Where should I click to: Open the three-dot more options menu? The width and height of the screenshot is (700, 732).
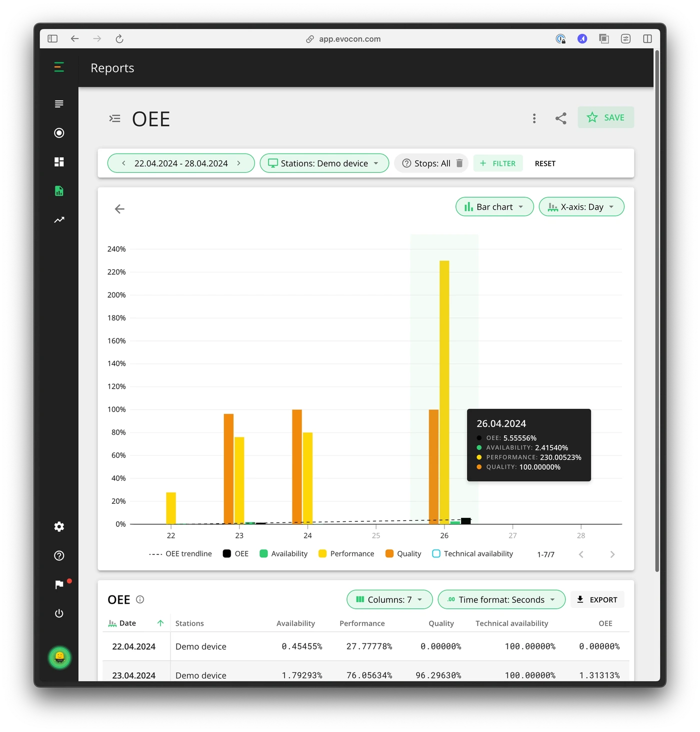[534, 118]
